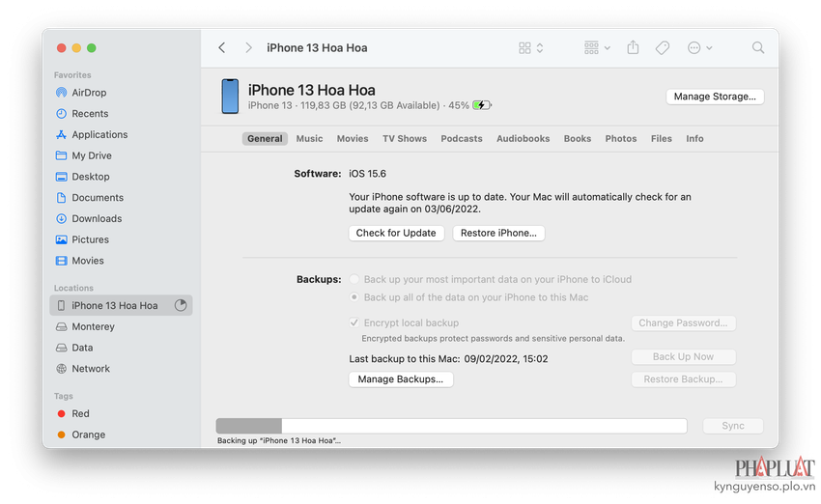Image resolution: width=821 pixels, height=504 pixels.
Task: Open the icon view switcher
Action: click(x=531, y=48)
